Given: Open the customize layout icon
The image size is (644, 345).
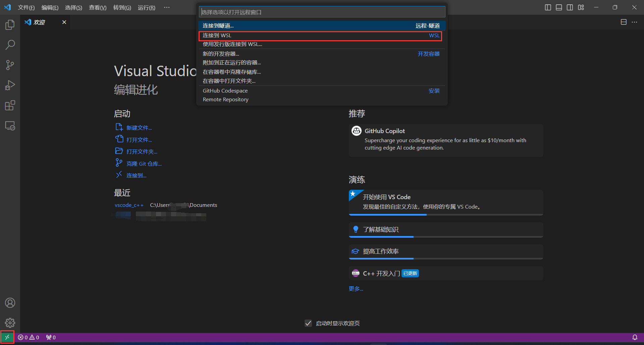Looking at the screenshot, I should [x=581, y=7].
